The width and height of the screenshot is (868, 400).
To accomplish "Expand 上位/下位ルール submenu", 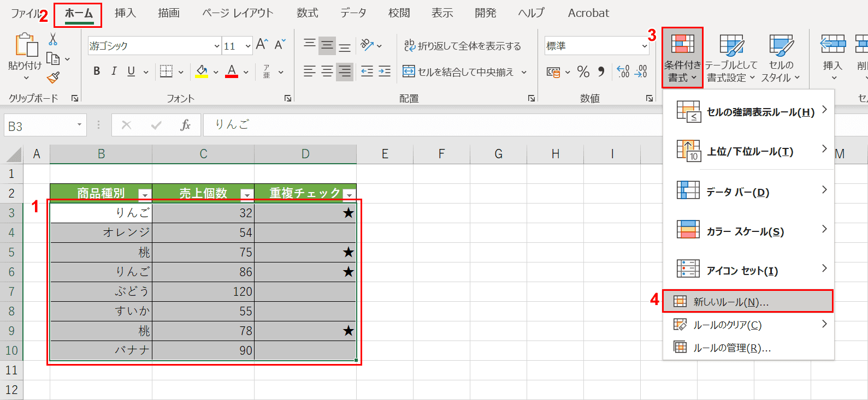I will [x=748, y=151].
